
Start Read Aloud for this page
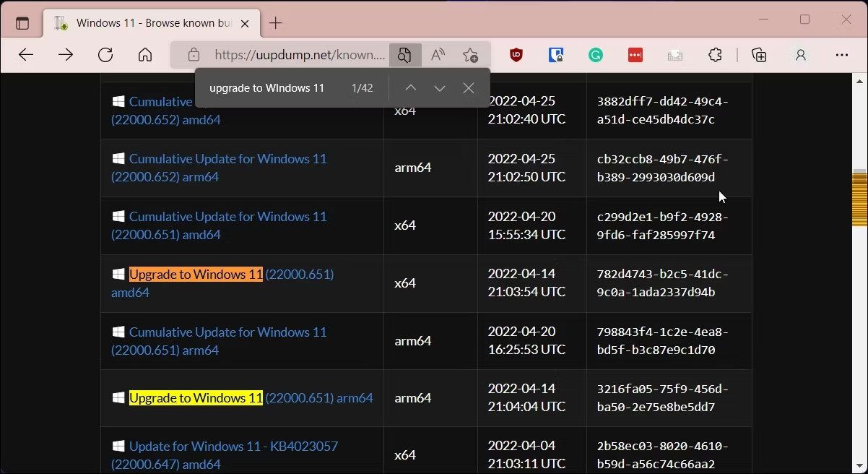(437, 54)
